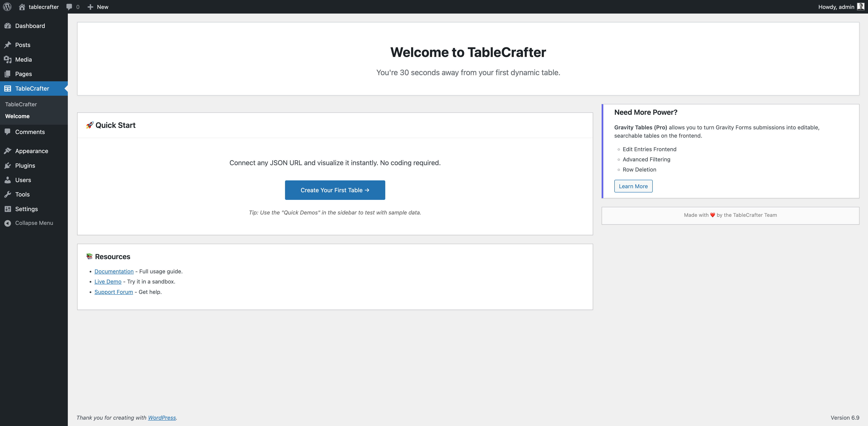Open the site home icon for tablecrafter
Screen dimensions: 868x426
click(22, 7)
